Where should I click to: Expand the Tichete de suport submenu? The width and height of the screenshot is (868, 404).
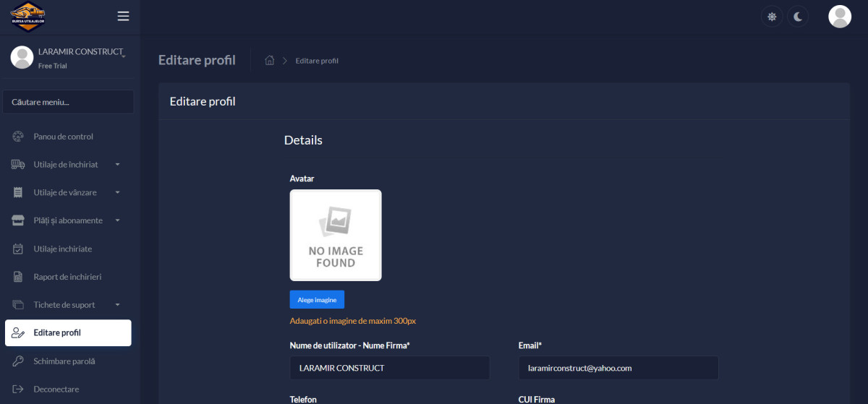[64, 305]
